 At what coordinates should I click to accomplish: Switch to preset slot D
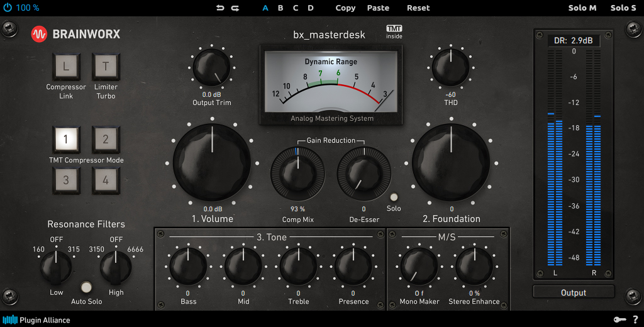[x=311, y=8]
